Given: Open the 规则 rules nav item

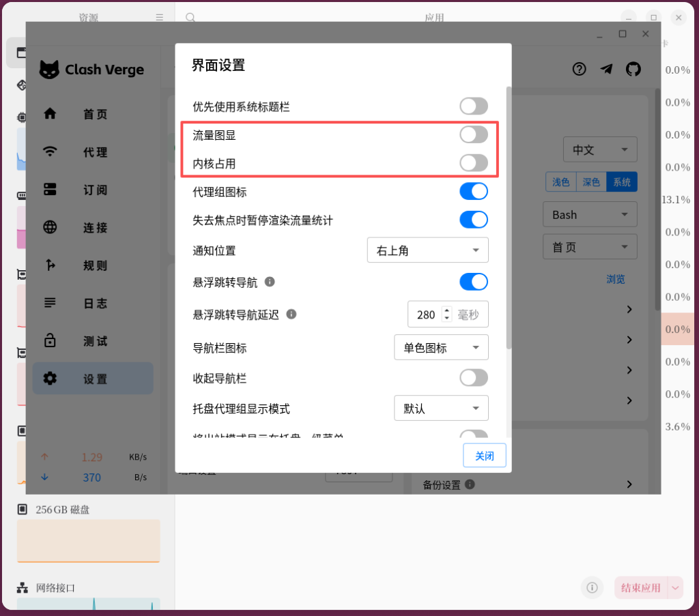Looking at the screenshot, I should tap(93, 265).
